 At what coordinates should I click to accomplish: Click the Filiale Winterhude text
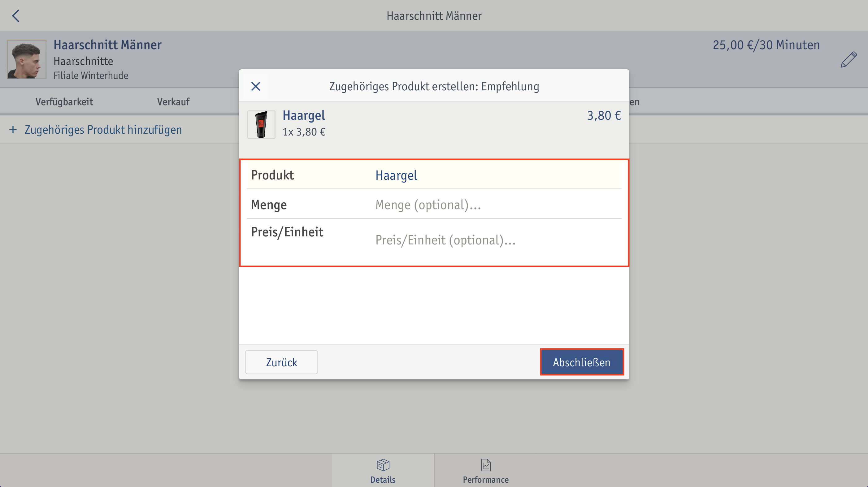[x=91, y=75]
